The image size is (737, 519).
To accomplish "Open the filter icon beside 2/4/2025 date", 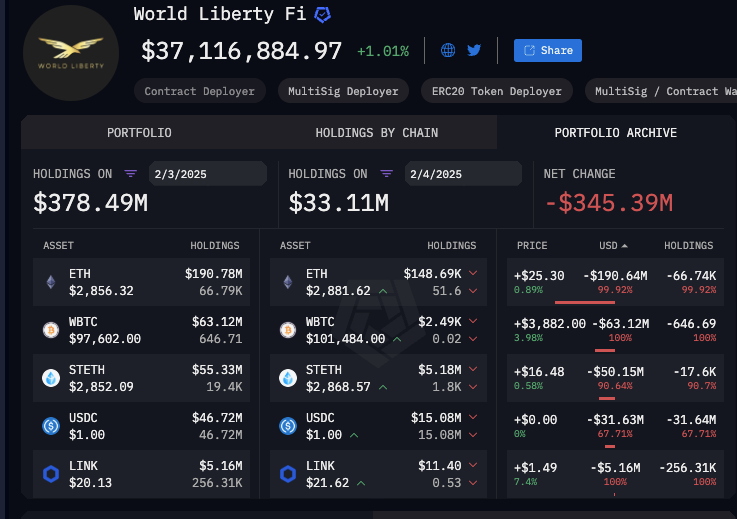I will click(386, 174).
